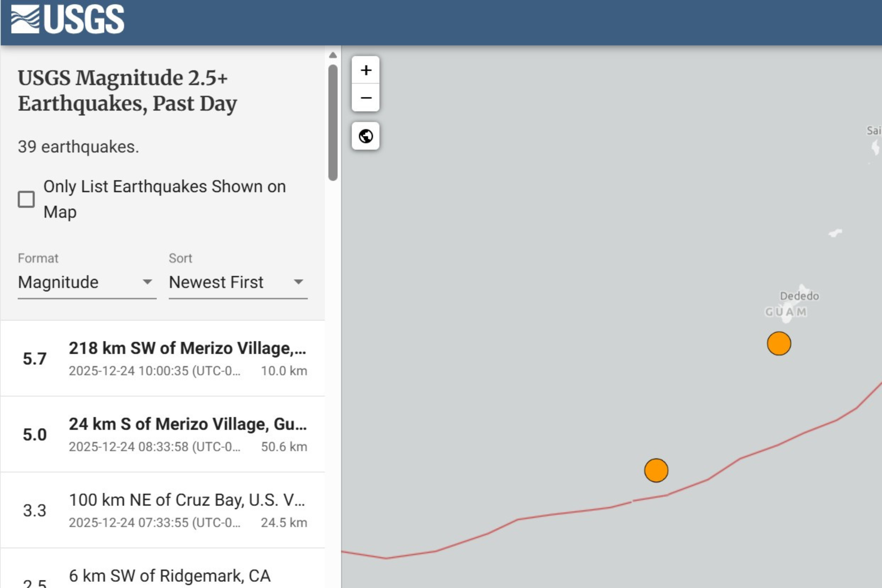This screenshot has width=882, height=588.
Task: Click the USGS logo in the header
Action: (68, 19)
